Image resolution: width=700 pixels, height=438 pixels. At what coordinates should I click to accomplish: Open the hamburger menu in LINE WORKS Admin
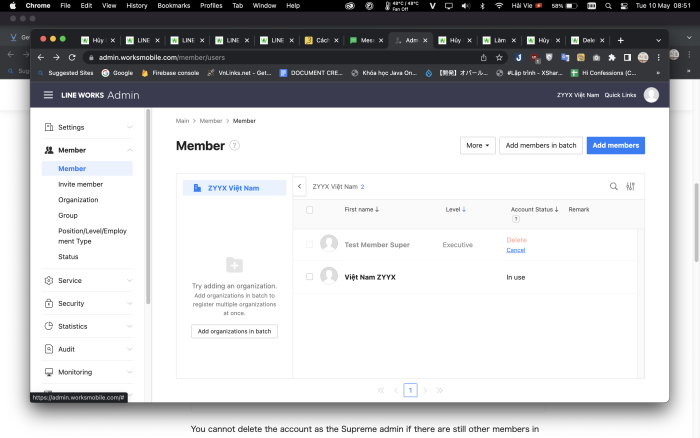(48, 95)
